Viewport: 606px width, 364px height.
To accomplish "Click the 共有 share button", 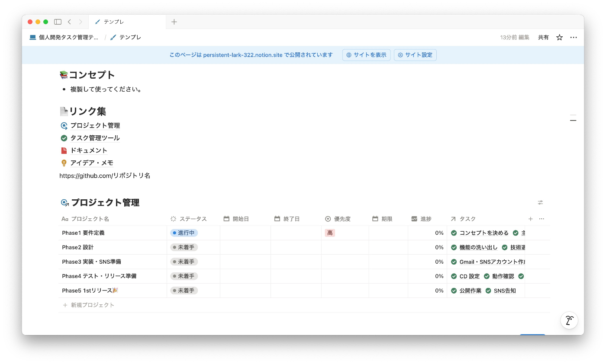I will pyautogui.click(x=543, y=38).
